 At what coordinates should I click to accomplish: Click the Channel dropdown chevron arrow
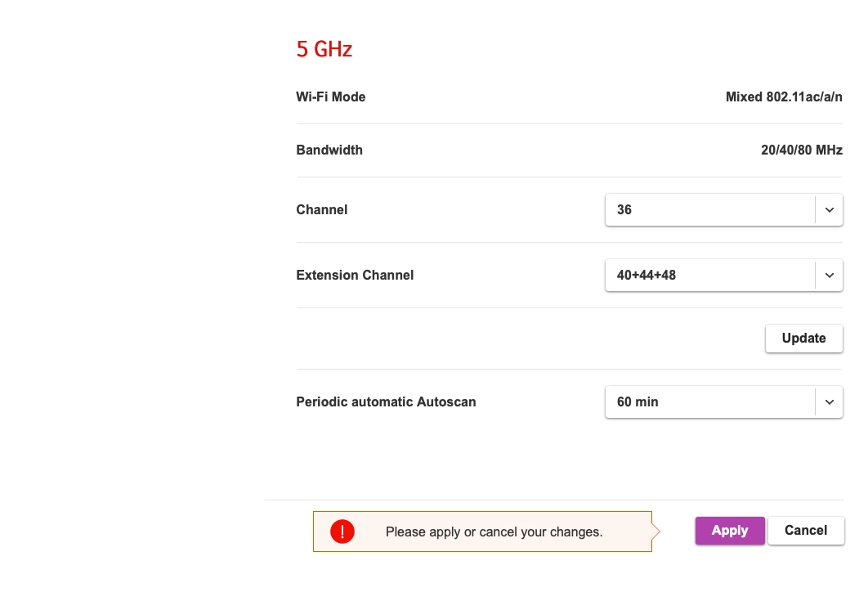829,210
